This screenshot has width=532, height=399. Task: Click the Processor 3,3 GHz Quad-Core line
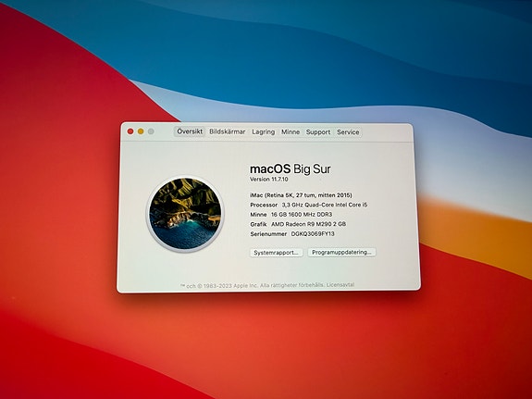click(309, 205)
